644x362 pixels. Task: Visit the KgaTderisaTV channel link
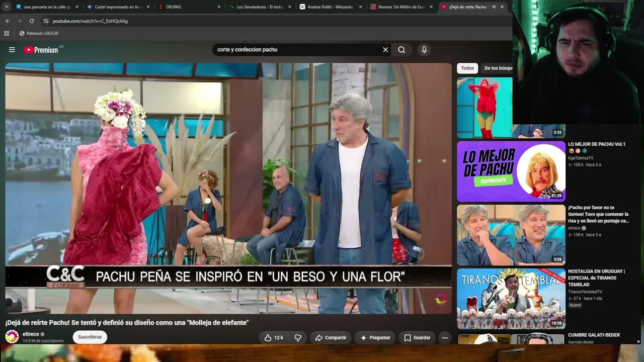(581, 158)
